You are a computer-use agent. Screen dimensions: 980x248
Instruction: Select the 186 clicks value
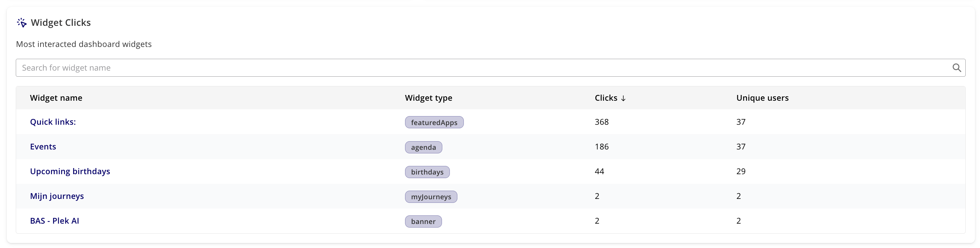pyautogui.click(x=601, y=147)
